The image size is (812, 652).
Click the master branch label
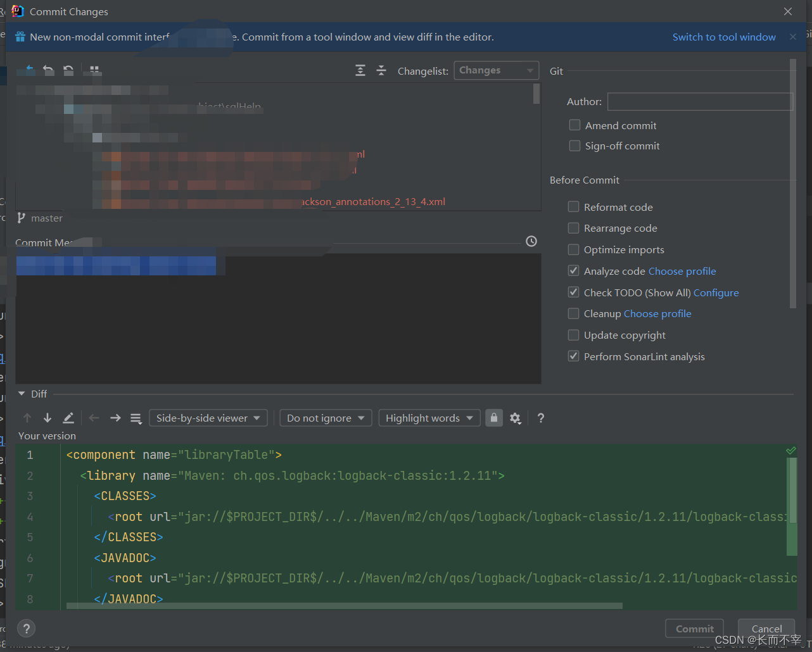(x=47, y=218)
